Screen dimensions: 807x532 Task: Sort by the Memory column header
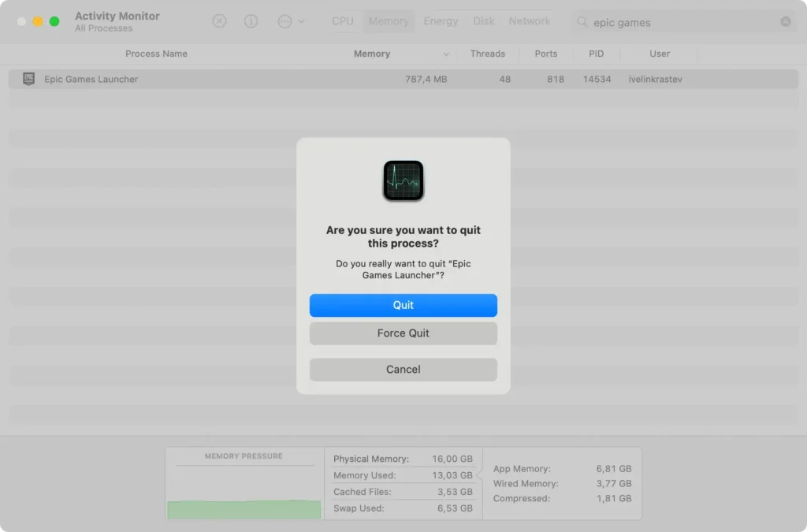pos(372,54)
